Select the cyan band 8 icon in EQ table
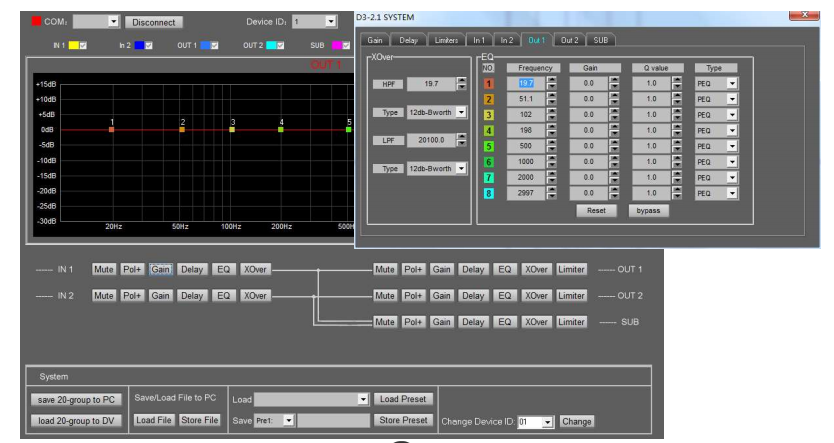This screenshot has width=834, height=443. coord(489,191)
